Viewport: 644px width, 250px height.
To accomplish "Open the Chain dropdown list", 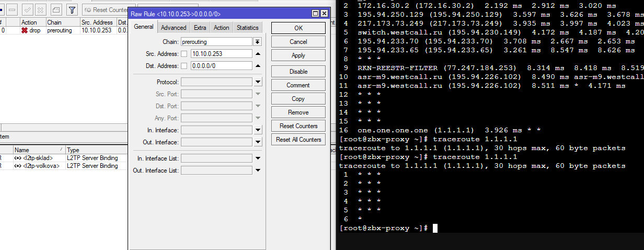I will click(257, 42).
